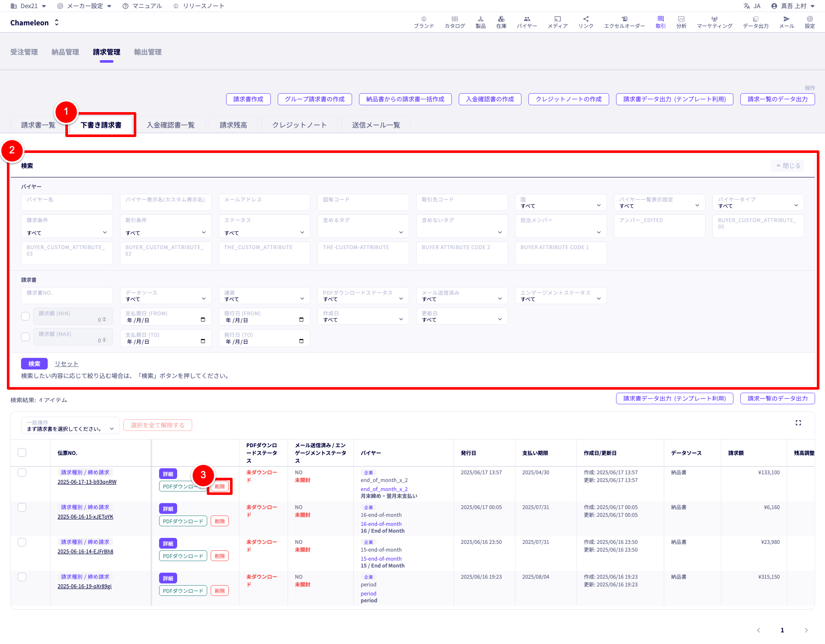Open リリースノート in top bar
Image resolution: width=825 pixels, height=644 pixels.
click(x=199, y=6)
